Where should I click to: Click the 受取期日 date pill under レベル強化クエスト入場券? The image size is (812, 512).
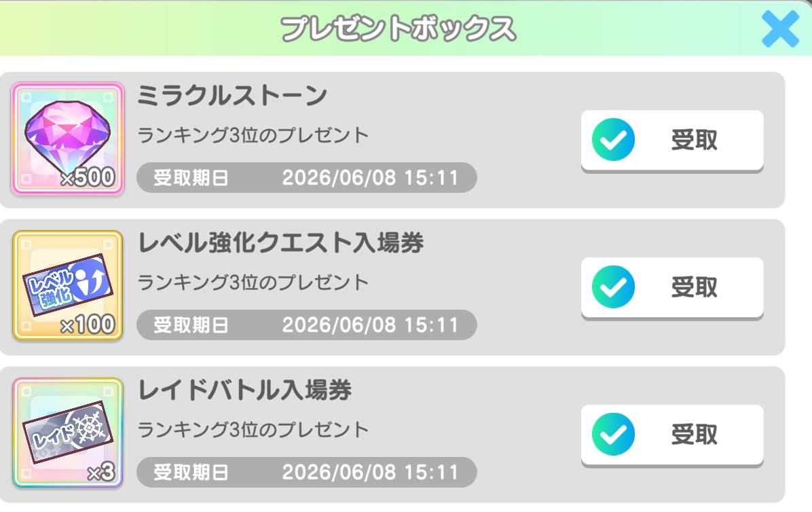306,325
